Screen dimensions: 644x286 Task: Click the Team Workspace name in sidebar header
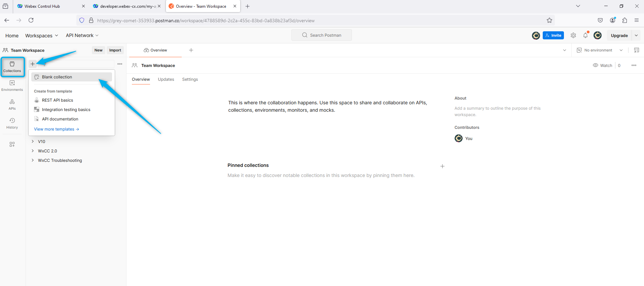(28, 50)
